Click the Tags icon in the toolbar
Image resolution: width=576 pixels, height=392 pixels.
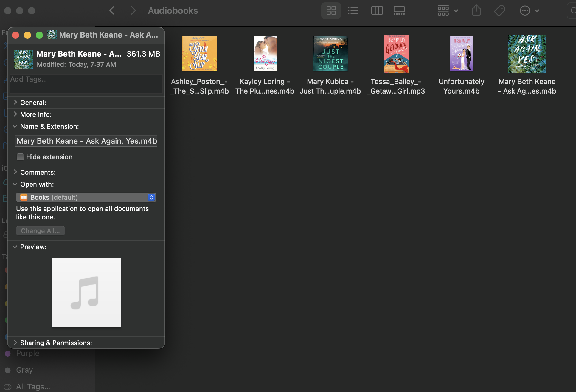pos(499,10)
